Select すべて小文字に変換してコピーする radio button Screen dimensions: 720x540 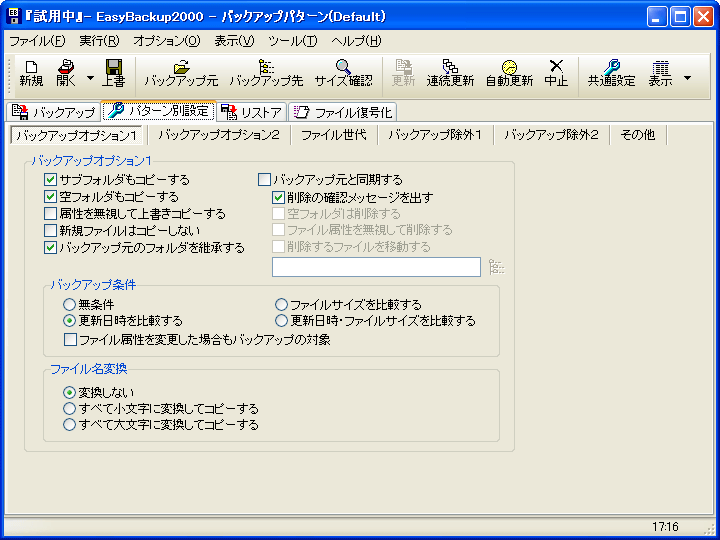coord(69,408)
